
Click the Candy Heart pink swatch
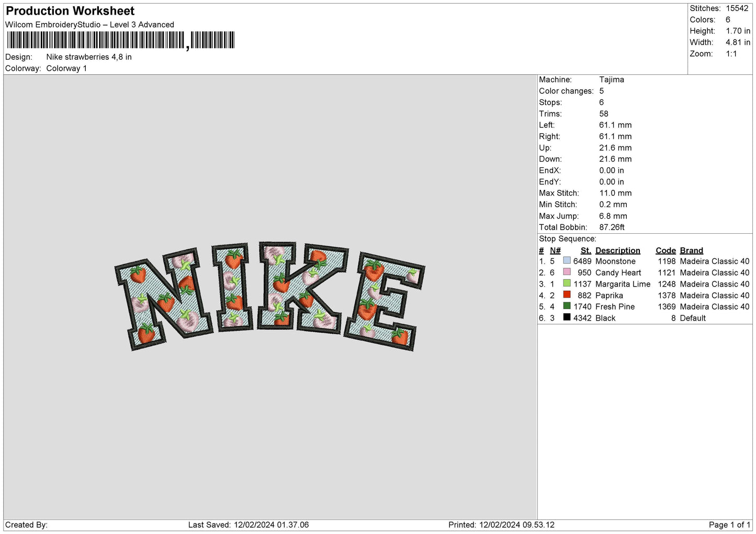[567, 272]
